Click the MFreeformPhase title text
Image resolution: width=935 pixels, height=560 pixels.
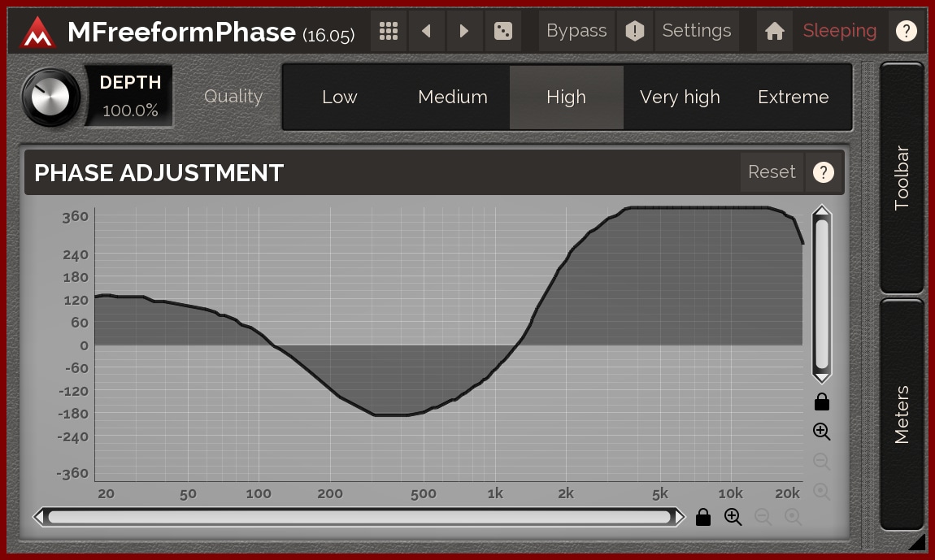click(181, 33)
